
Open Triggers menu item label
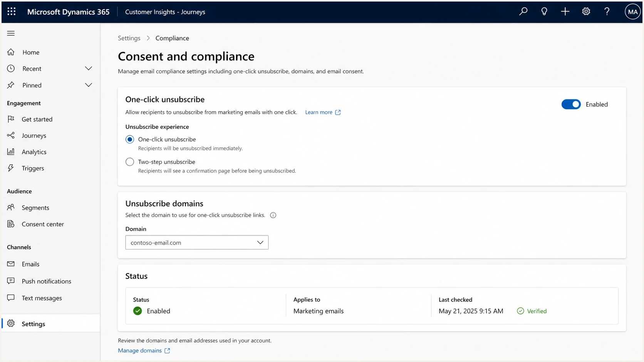click(33, 168)
